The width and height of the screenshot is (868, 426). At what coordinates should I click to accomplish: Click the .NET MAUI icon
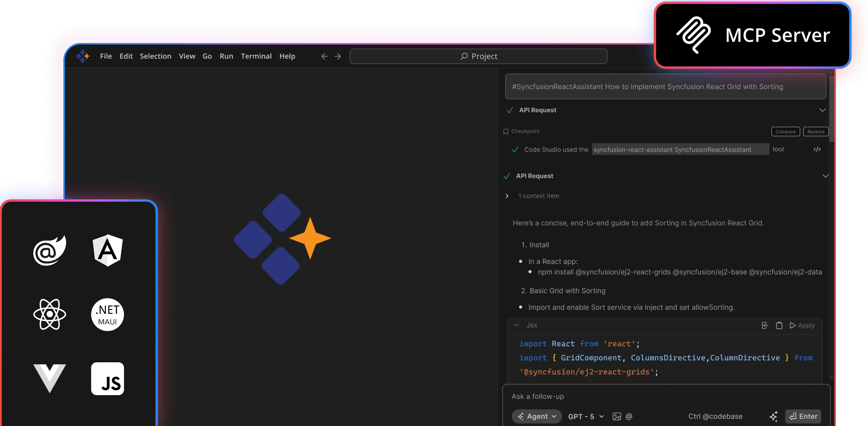tap(108, 315)
